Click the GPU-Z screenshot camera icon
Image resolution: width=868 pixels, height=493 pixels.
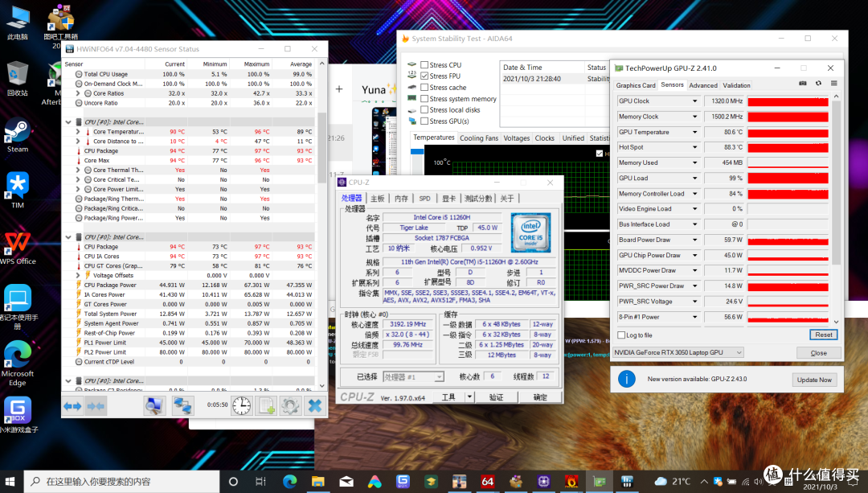[x=803, y=84]
